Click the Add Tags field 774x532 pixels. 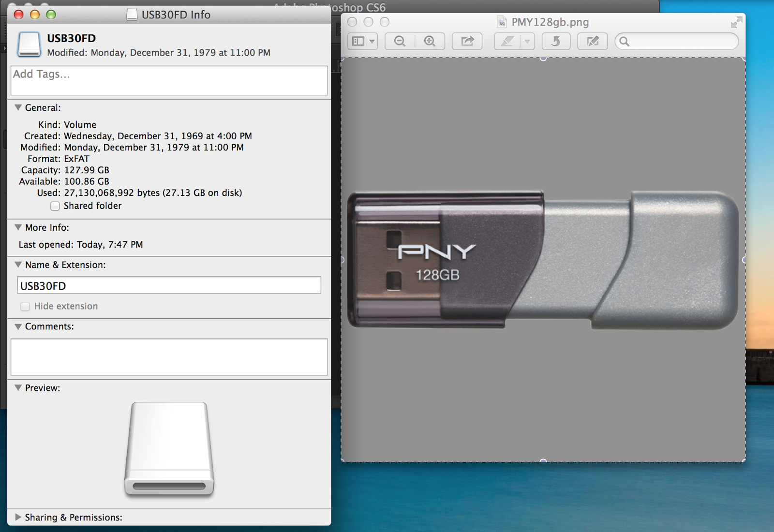pos(169,80)
